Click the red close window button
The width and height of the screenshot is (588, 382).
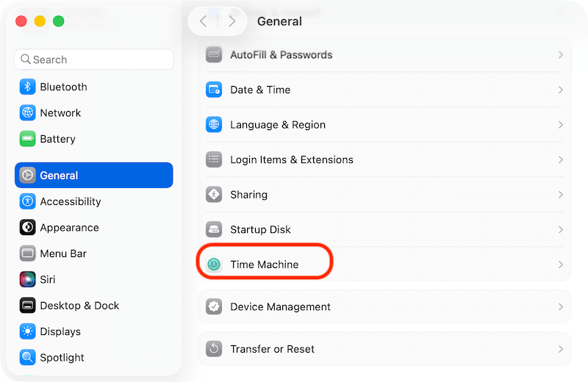click(21, 21)
